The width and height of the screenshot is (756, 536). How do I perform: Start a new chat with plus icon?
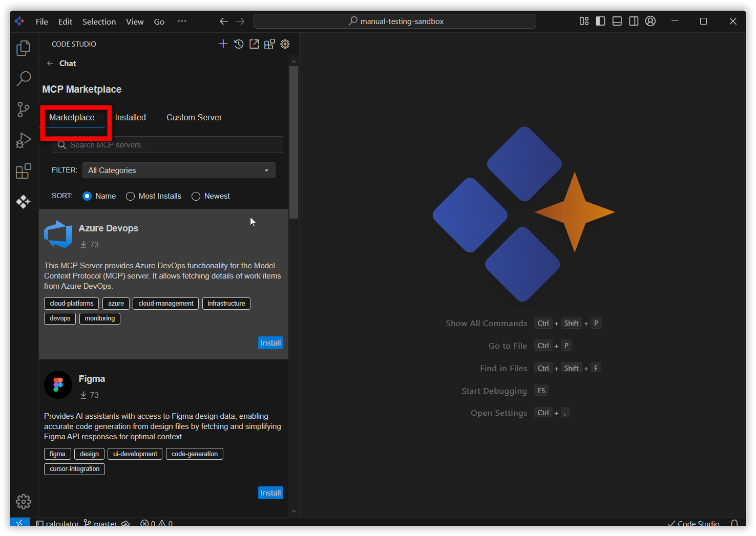(x=223, y=44)
